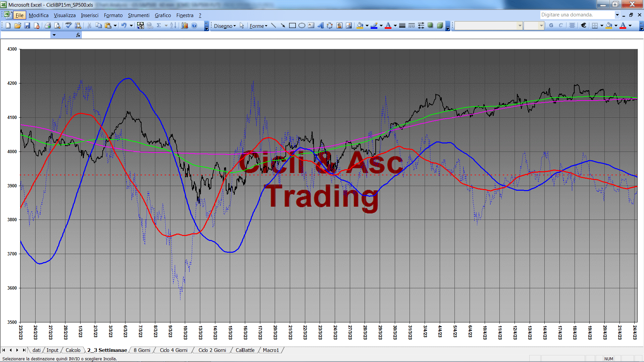The height and width of the screenshot is (362, 644).
Task: Expand the Undo history arrow
Action: click(131, 25)
